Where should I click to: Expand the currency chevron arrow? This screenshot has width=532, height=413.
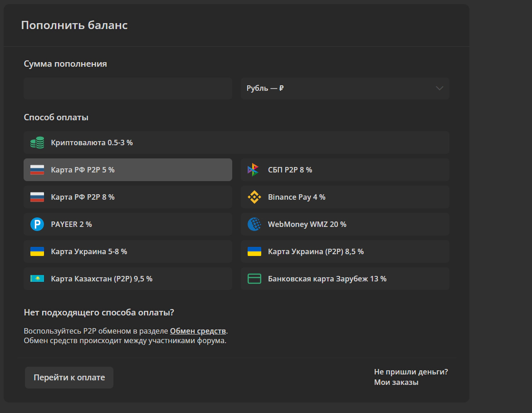(x=439, y=88)
